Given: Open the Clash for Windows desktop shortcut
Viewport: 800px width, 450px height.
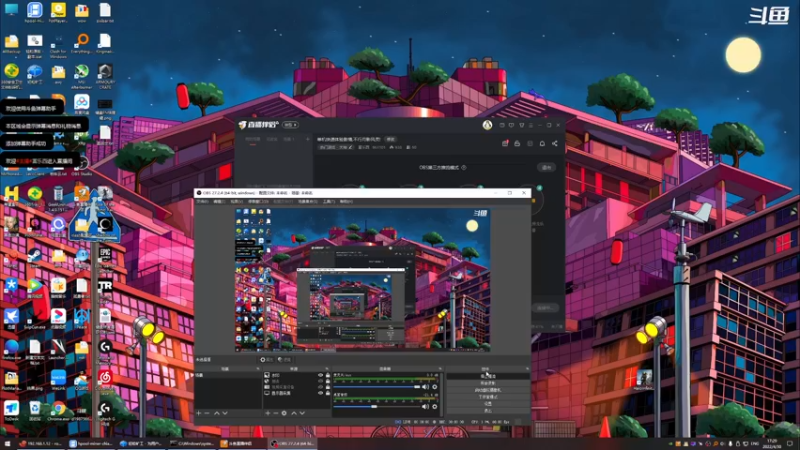Looking at the screenshot, I should (58, 45).
